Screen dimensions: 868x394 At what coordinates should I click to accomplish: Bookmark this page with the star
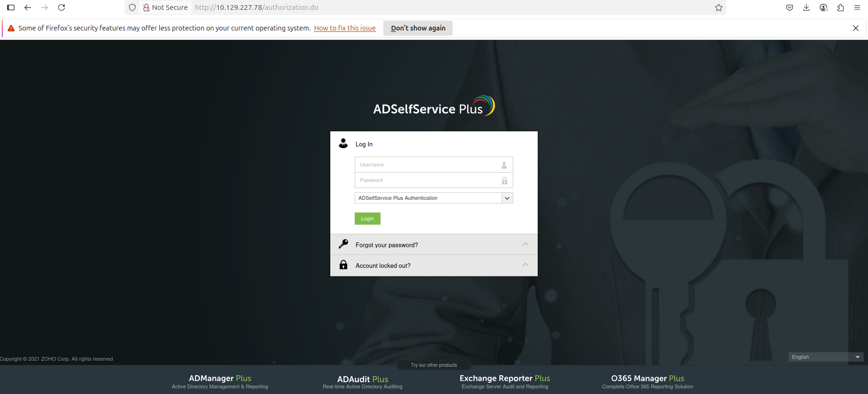[718, 8]
